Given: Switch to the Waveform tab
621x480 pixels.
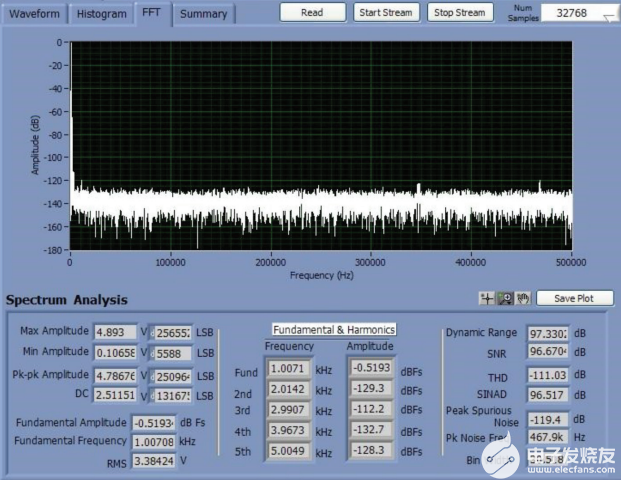Looking at the screenshot, I should click(x=35, y=14).
